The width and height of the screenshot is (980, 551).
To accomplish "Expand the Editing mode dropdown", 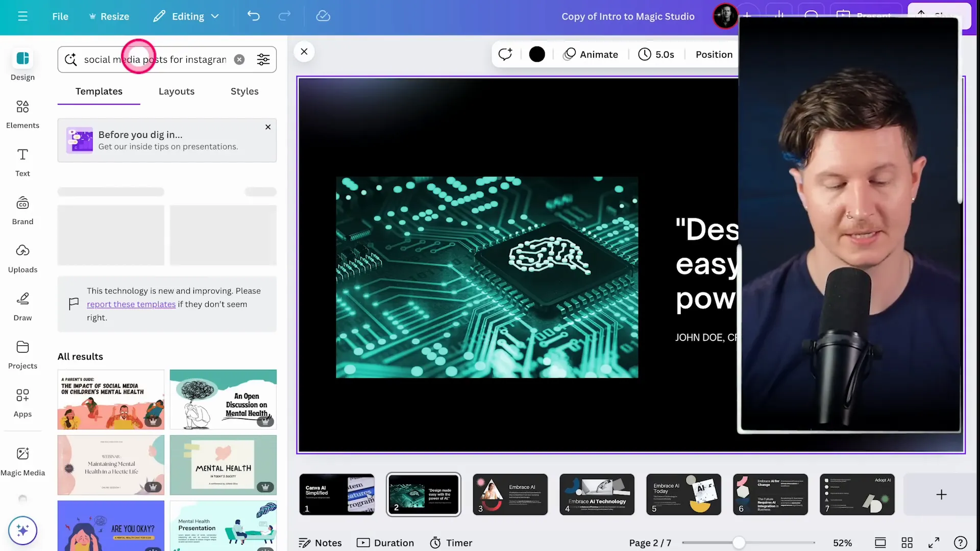I will pyautogui.click(x=187, y=16).
